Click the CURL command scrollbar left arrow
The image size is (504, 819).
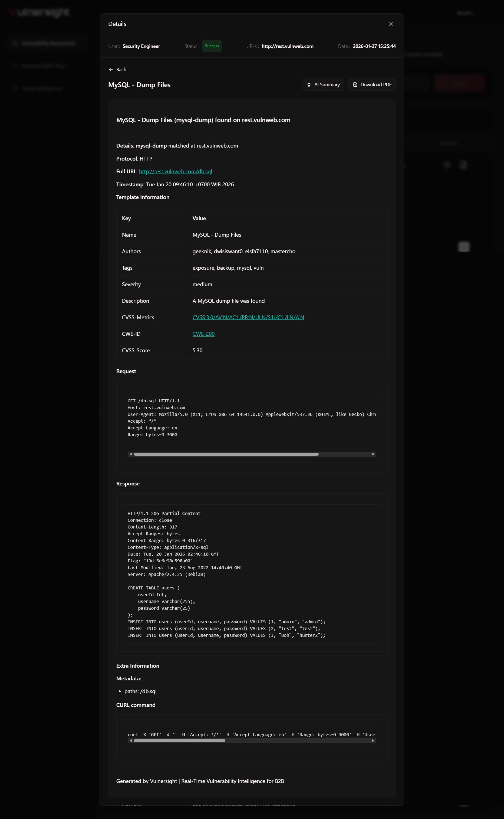[131, 740]
